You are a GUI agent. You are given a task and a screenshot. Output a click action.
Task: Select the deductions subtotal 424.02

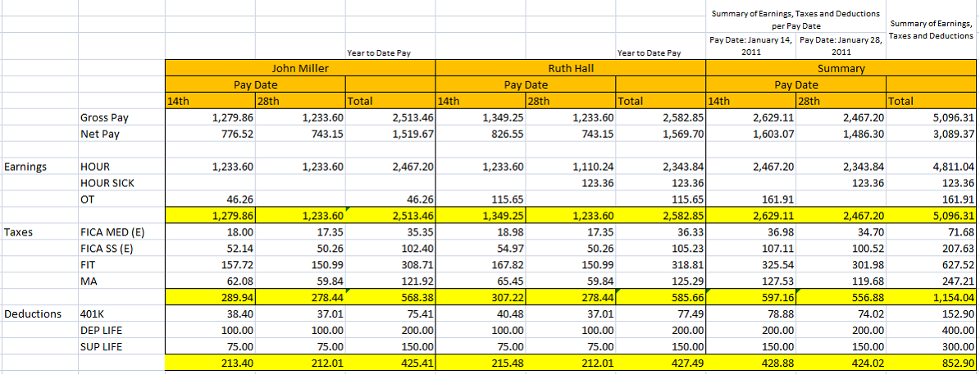pos(841,364)
